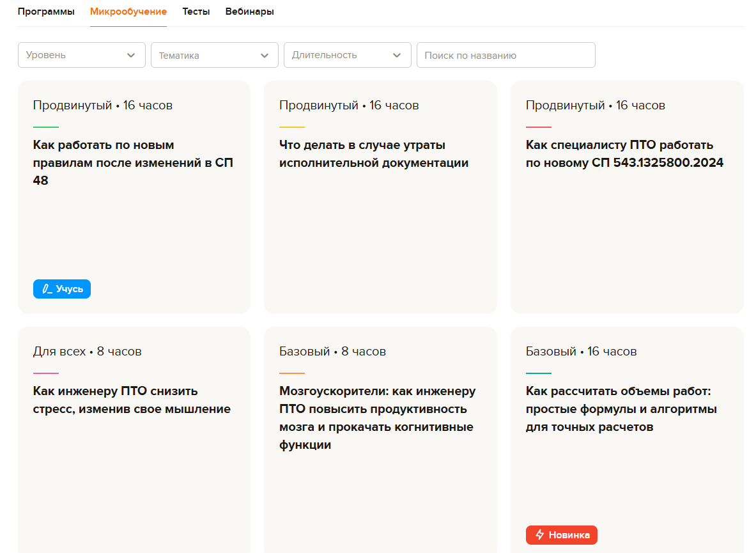The height and width of the screenshot is (553, 756).
Task: Open course about changes in СП 48
Action: (133, 163)
